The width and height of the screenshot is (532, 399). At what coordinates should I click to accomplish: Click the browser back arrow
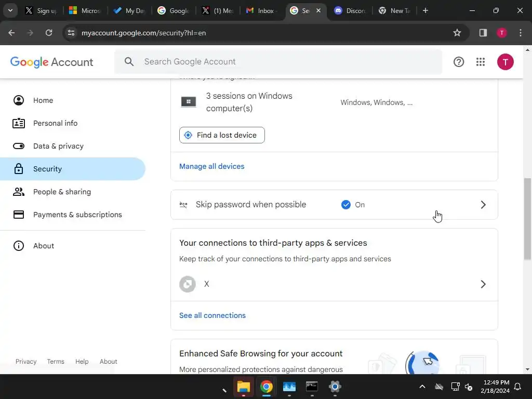11,33
